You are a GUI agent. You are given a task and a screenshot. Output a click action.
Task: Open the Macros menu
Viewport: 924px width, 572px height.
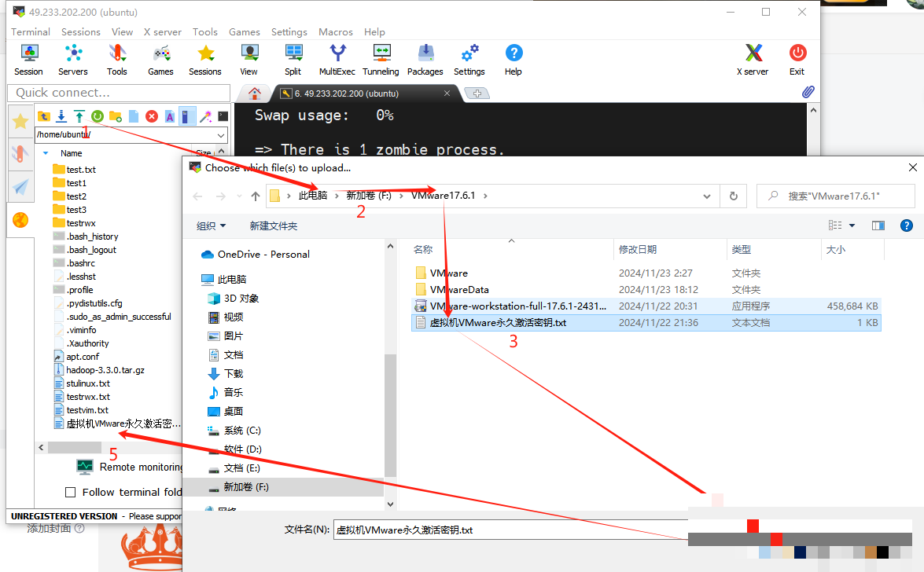pos(336,31)
